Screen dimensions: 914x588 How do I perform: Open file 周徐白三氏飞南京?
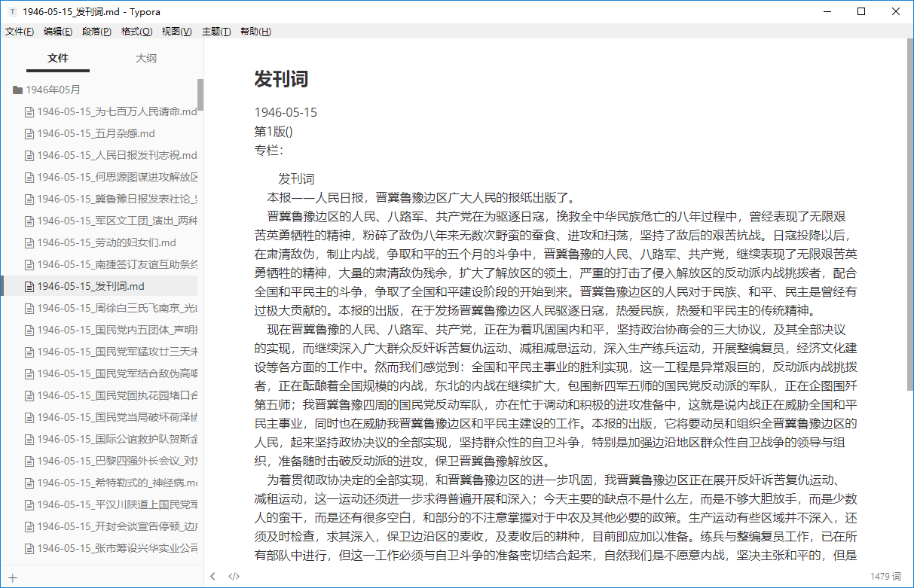coord(111,308)
